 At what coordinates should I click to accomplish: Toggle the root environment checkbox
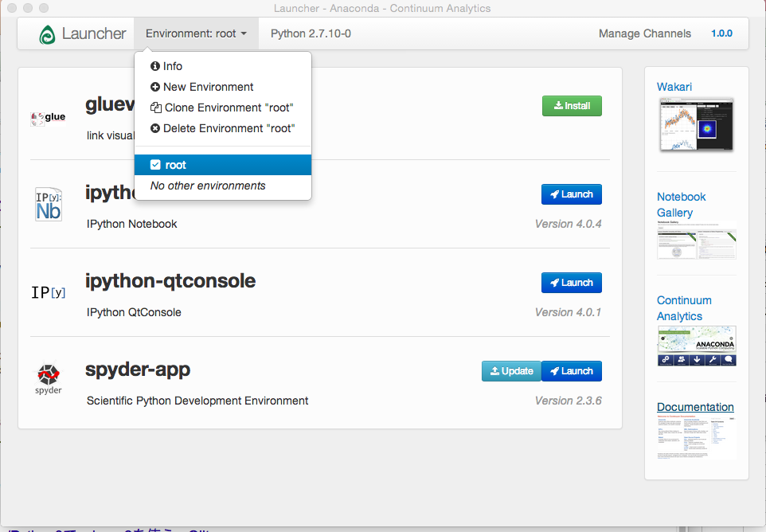(155, 165)
